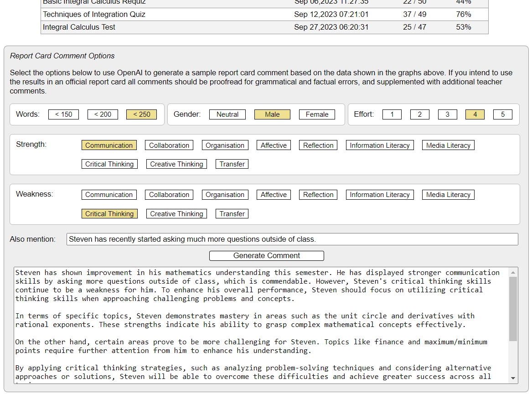The image size is (532, 394).
Task: Toggle the < 250 words option
Action: coord(141,114)
